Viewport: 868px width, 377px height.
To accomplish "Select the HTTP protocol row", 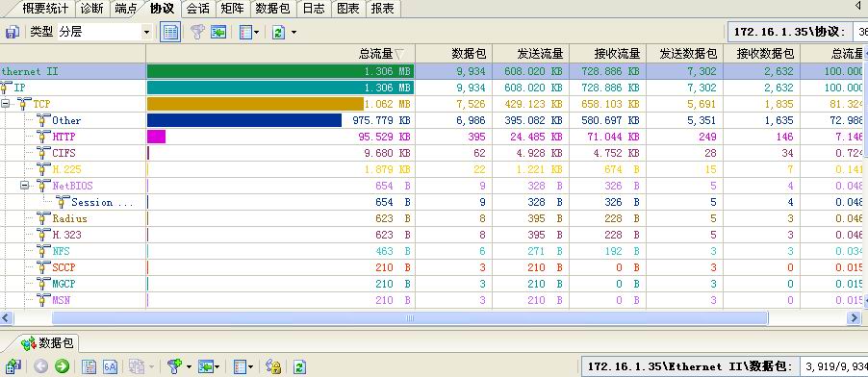I will (x=432, y=137).
